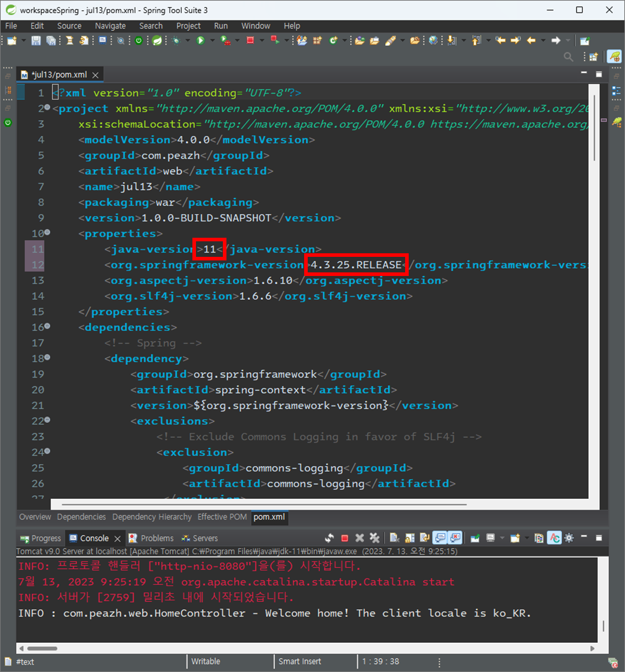Close the Console view tab
625x672 pixels.
point(118,538)
